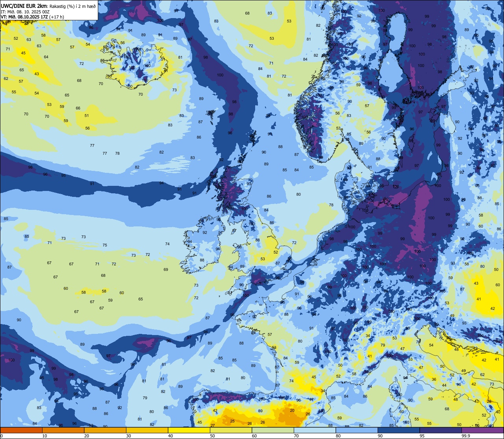Pick the purple above-99.9% legend swatch

tap(482, 430)
